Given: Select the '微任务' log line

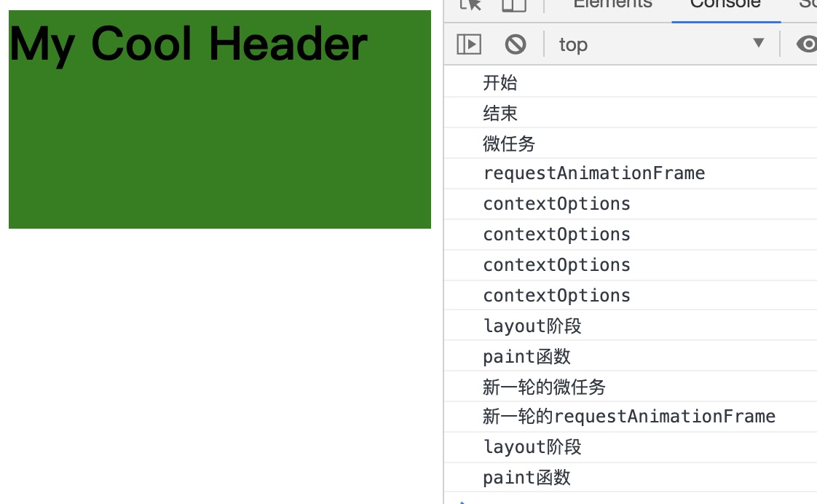Looking at the screenshot, I should coord(509,143).
